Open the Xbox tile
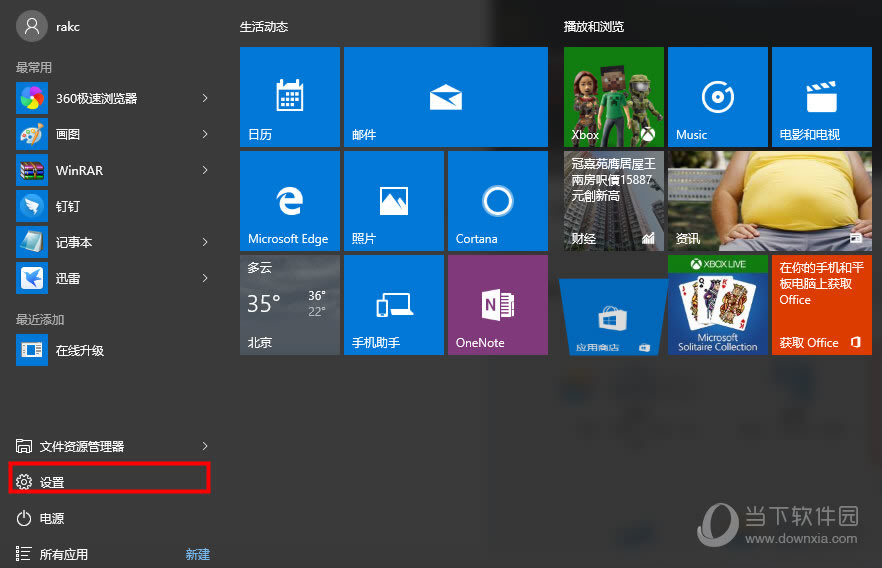The height and width of the screenshot is (568, 882). pyautogui.click(x=614, y=97)
